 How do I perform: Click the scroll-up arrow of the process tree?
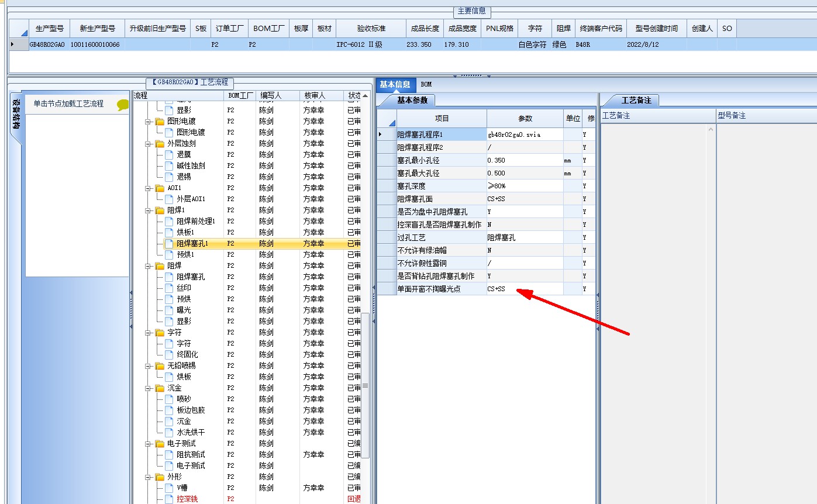pos(366,96)
